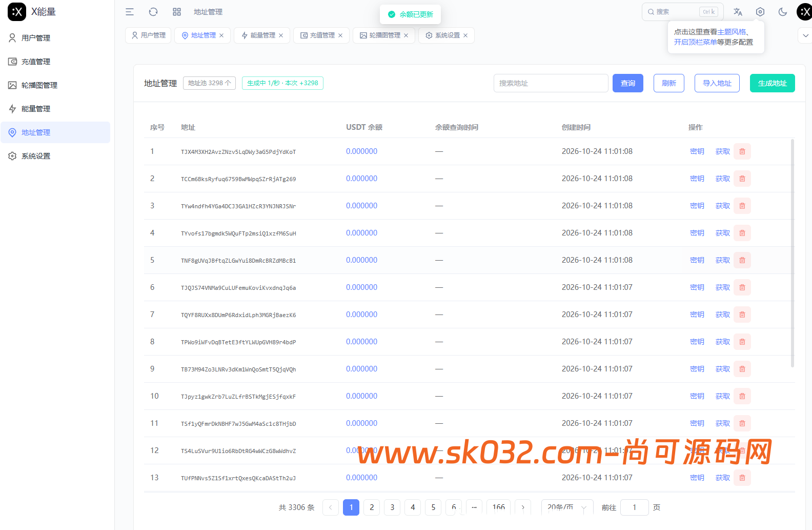Toggle dark mode with the moon icon
The image size is (812, 530).
[783, 12]
